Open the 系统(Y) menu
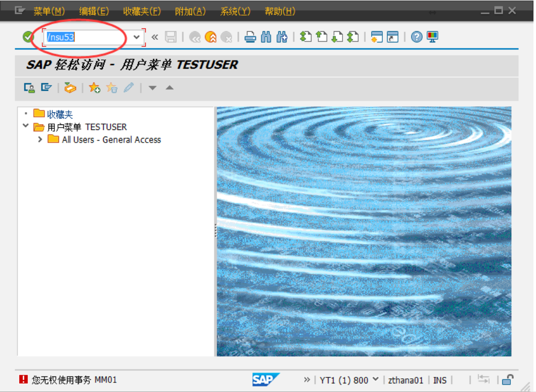Screen dimensions: 536x392 point(235,11)
